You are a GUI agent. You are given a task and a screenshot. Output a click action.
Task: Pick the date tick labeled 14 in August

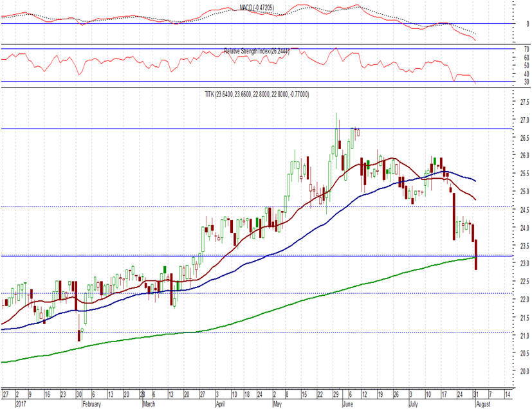pos(508,394)
